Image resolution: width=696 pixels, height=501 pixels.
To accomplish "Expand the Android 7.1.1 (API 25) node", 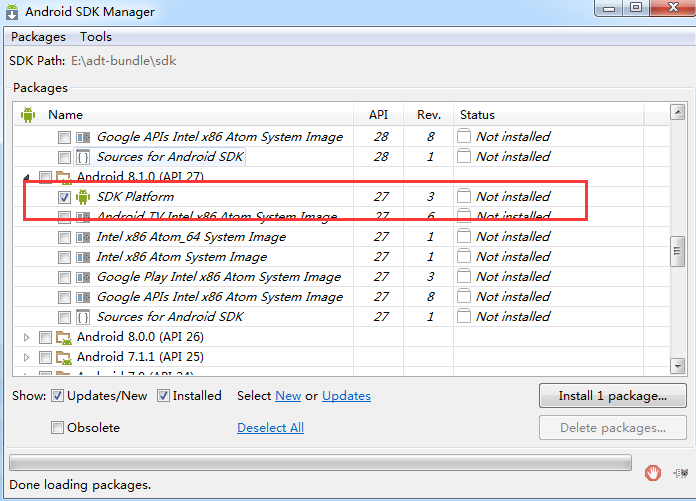I will coord(27,357).
